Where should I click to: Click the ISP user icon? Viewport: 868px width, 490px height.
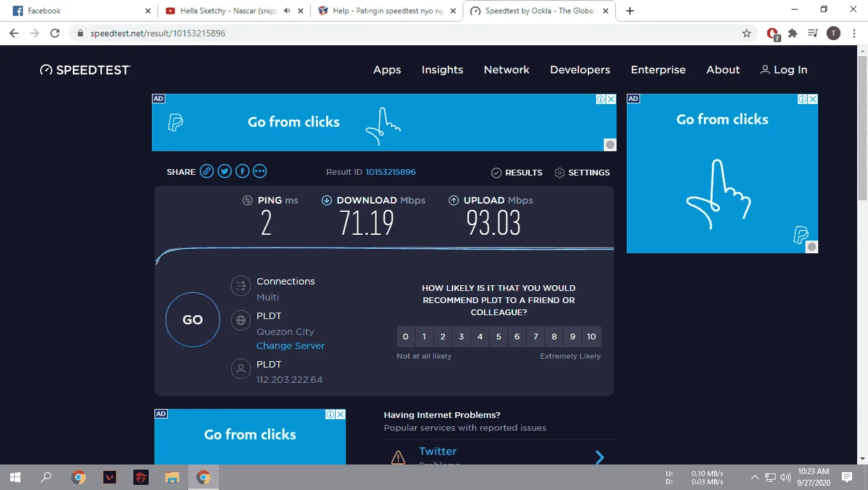tap(241, 369)
